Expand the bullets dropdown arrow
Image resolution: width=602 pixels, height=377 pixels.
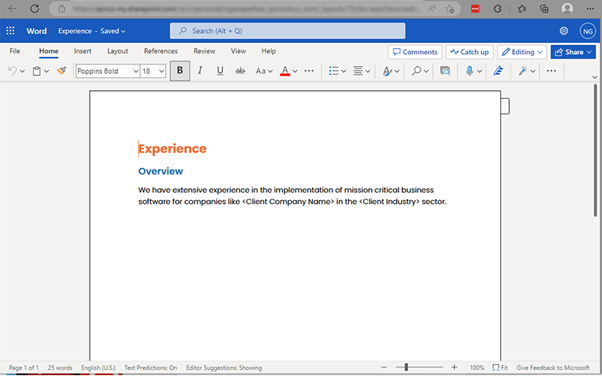[x=344, y=71]
